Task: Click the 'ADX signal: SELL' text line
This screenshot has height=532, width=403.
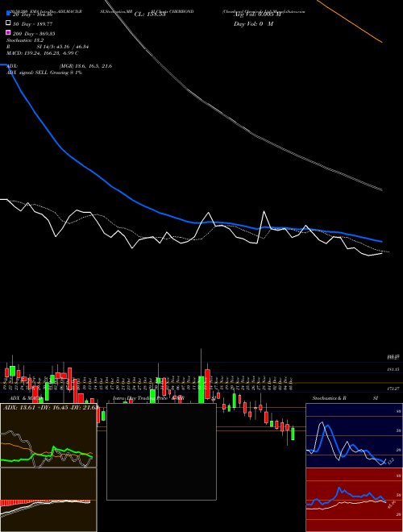Action: [44, 73]
